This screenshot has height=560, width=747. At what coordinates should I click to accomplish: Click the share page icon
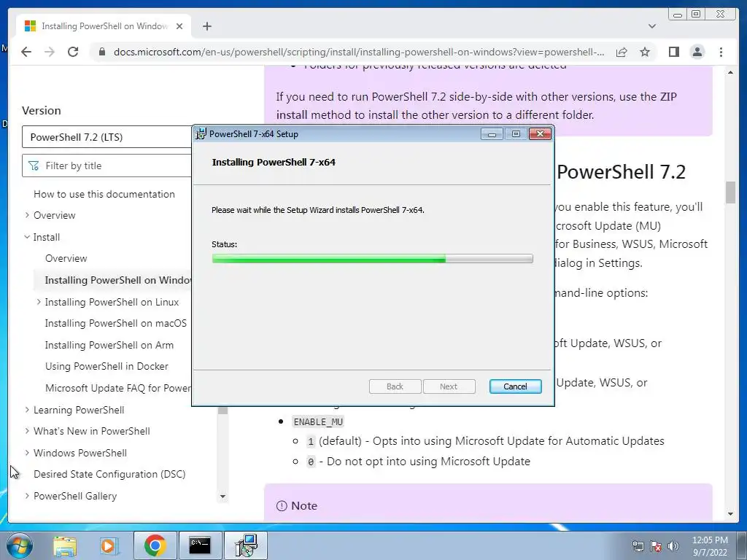point(622,52)
